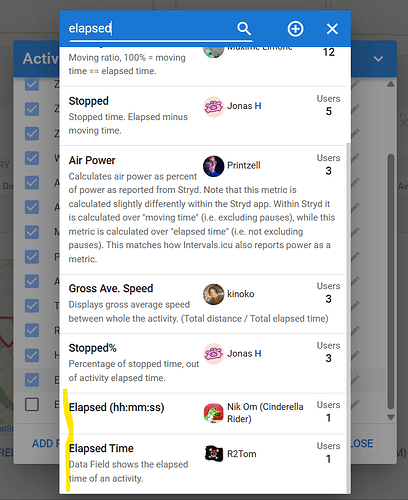408x500 pixels.
Task: Expand the chevron in the Activity header
Action: 378,59
